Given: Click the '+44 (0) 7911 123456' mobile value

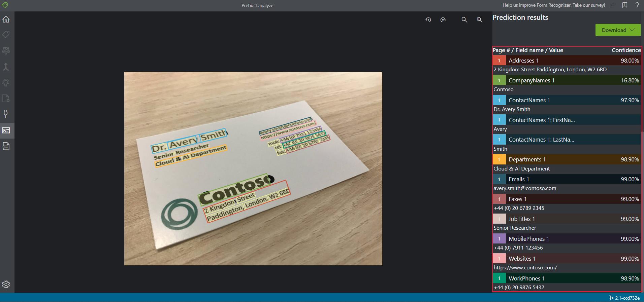Looking at the screenshot, I should pos(518,248).
